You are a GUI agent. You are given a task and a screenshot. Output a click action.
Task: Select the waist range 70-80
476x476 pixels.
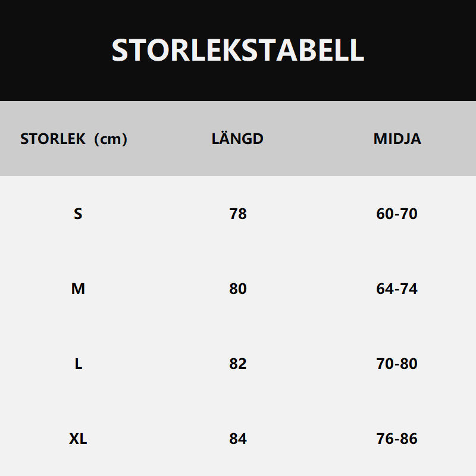(x=397, y=364)
